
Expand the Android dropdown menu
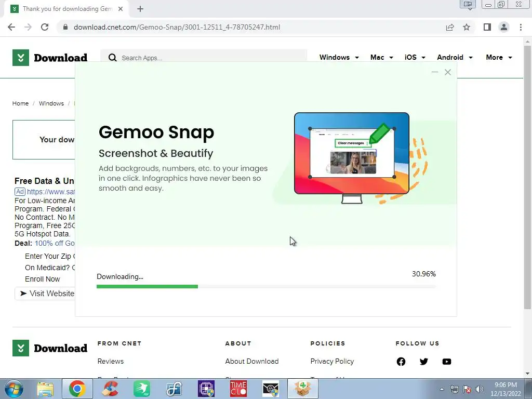455,57
